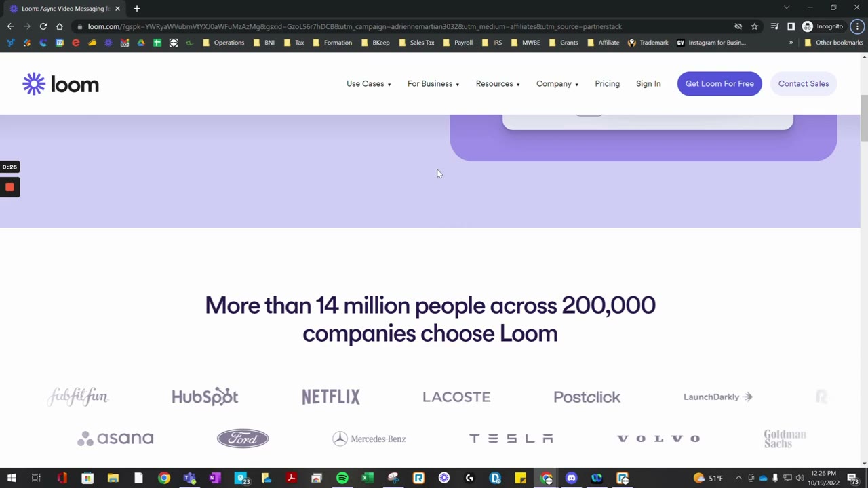
Task: Open the Resources dropdown
Action: click(498, 84)
